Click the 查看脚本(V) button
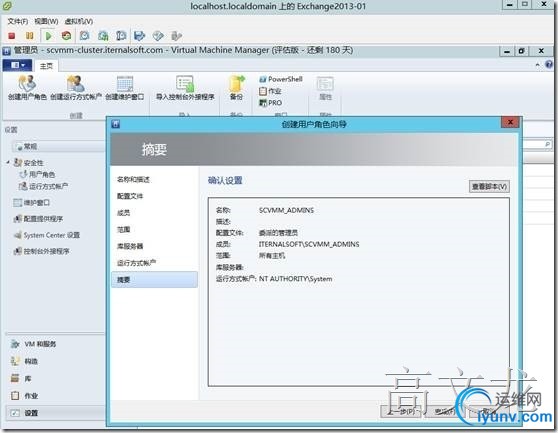 489,186
